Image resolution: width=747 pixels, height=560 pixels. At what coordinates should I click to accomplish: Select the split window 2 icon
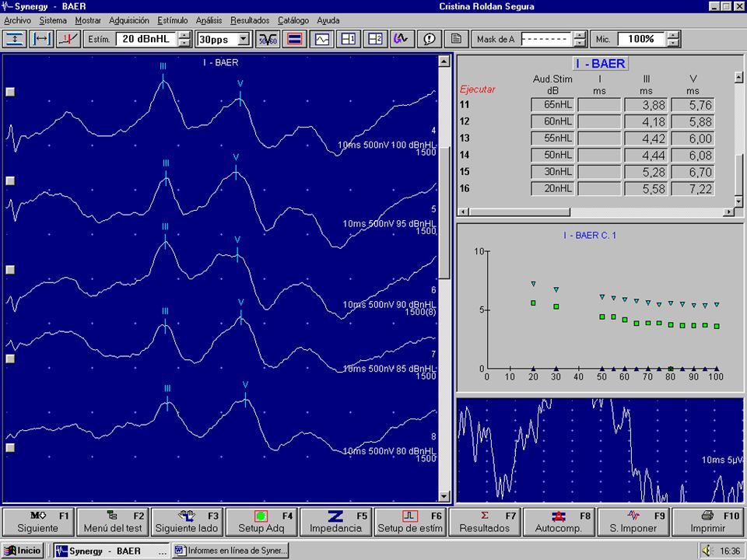375,39
